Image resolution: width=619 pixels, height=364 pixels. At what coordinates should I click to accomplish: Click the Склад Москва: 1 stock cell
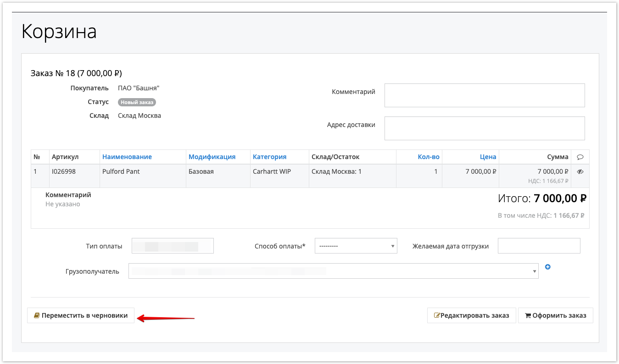point(337,171)
